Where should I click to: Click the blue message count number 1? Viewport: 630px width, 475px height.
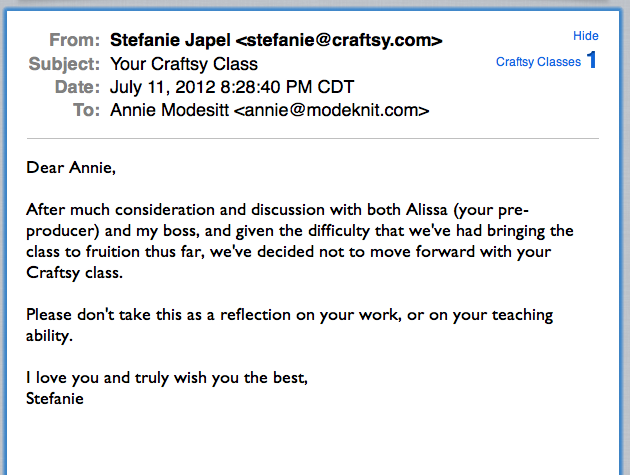click(591, 60)
